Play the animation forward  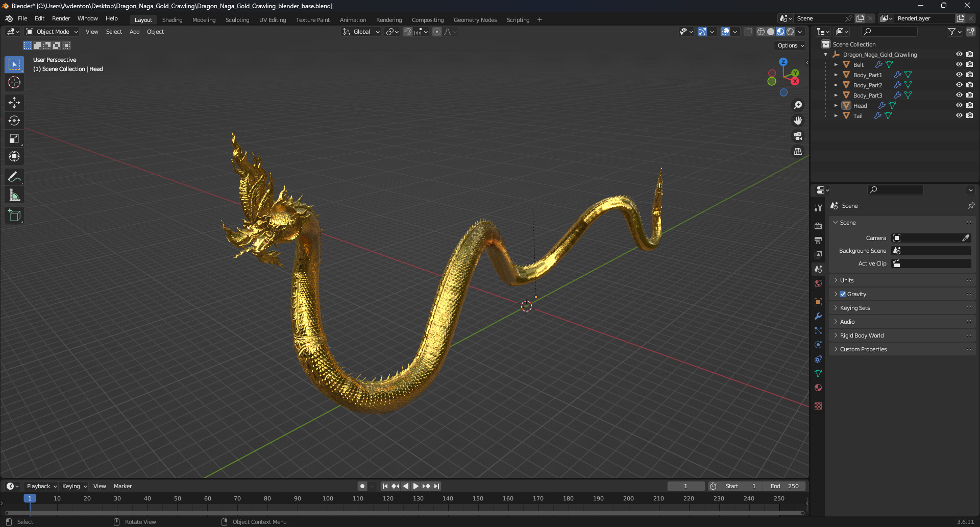coord(416,486)
